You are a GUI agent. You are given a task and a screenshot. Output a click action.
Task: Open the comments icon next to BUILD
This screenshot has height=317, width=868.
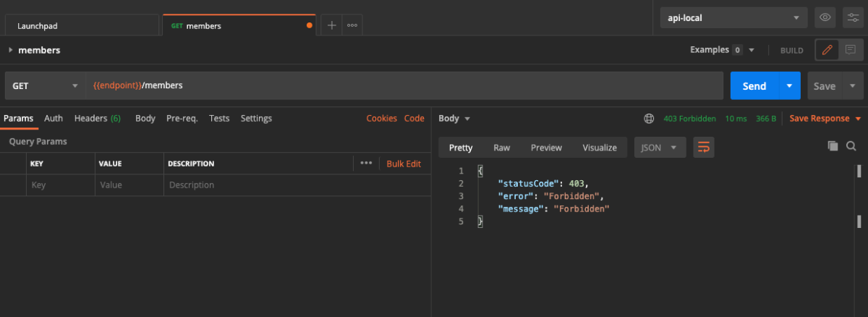pyautogui.click(x=851, y=50)
